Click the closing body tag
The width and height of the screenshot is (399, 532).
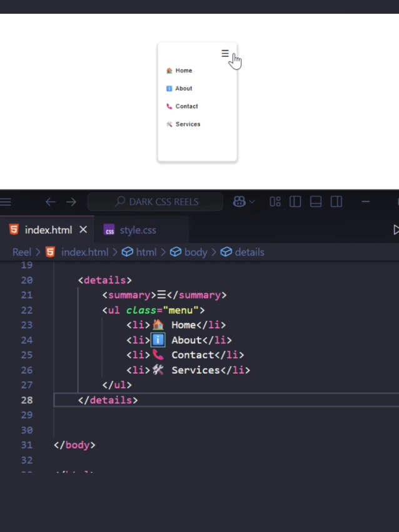point(74,445)
